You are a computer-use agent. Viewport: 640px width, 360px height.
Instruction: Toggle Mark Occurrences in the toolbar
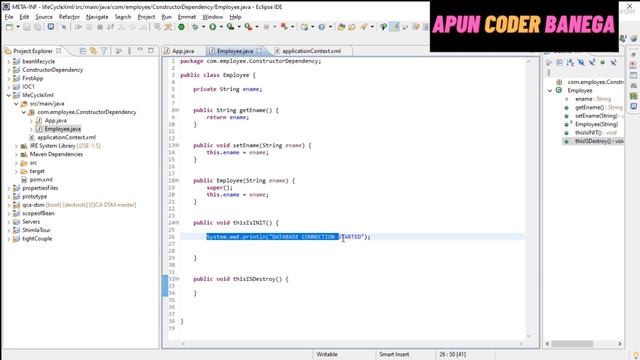(x=394, y=27)
